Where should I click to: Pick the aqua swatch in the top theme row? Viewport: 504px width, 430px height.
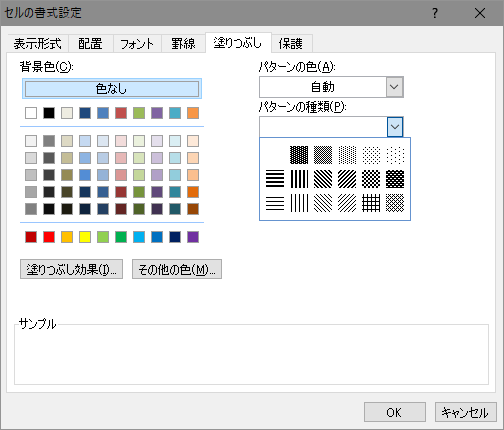point(175,113)
